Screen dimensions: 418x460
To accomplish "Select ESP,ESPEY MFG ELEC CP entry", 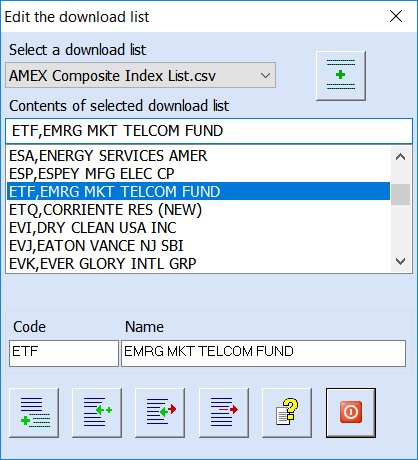I will (198, 174).
